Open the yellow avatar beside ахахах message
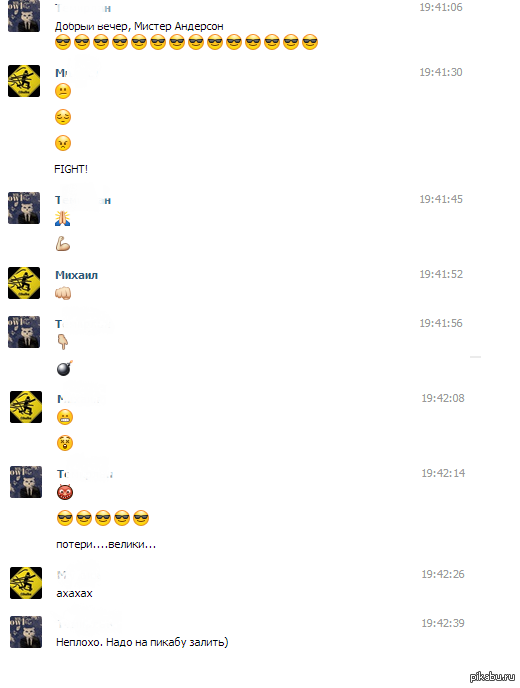The width and height of the screenshot is (520, 688). (x=26, y=583)
